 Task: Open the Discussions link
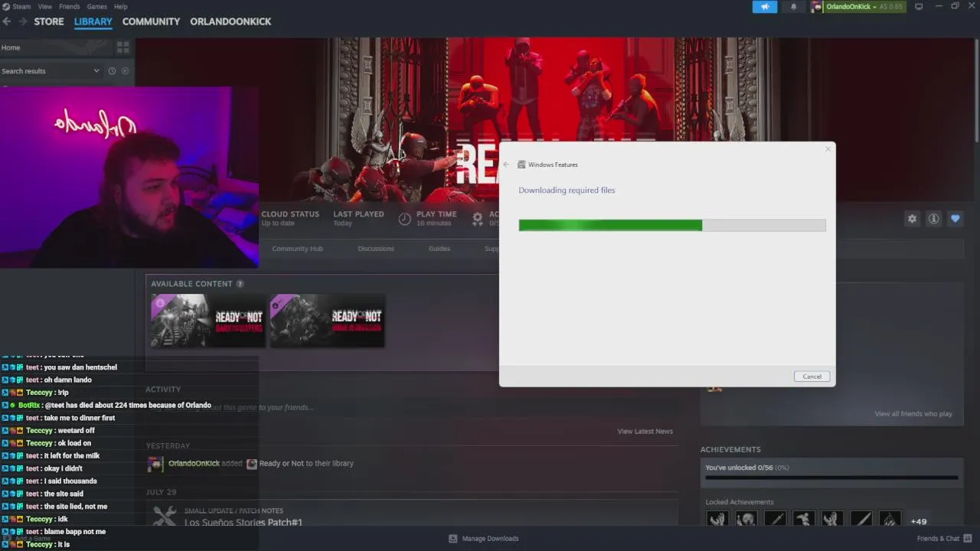click(x=376, y=249)
